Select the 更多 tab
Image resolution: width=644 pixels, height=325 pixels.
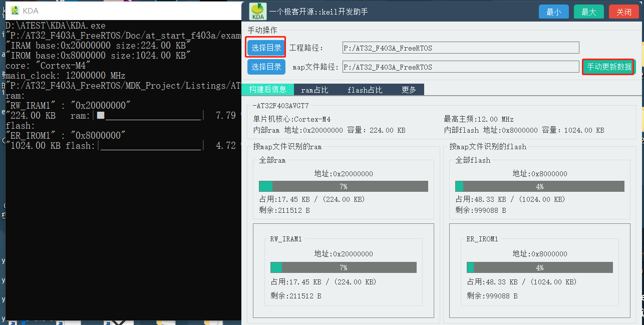pos(409,90)
